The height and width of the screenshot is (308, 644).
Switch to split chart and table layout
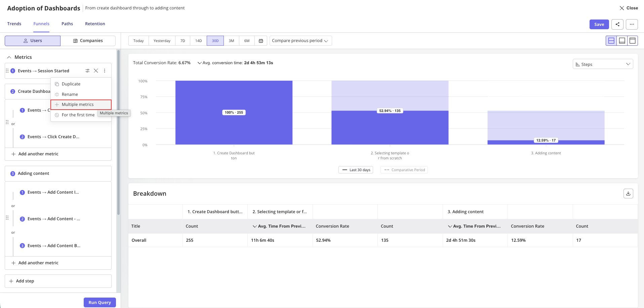coord(611,41)
